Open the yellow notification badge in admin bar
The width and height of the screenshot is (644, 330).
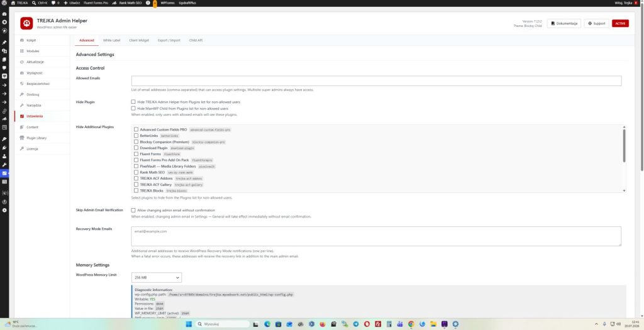pyautogui.click(x=155, y=3)
